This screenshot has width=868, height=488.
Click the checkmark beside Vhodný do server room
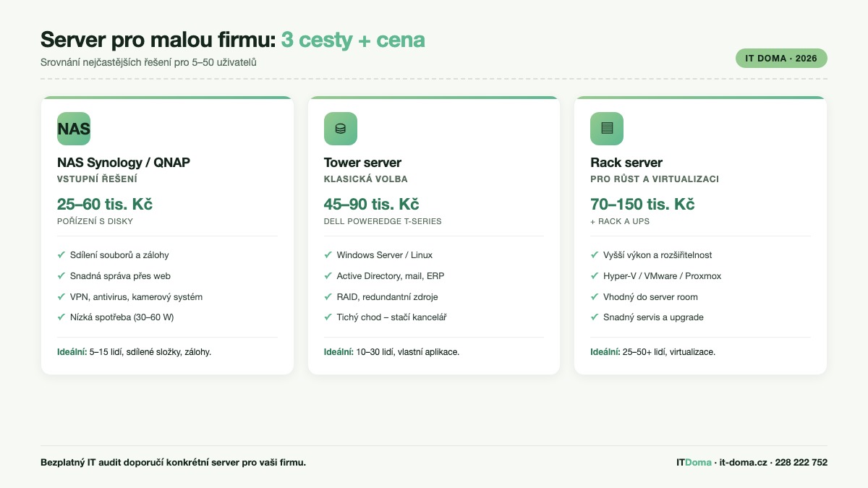pos(595,297)
